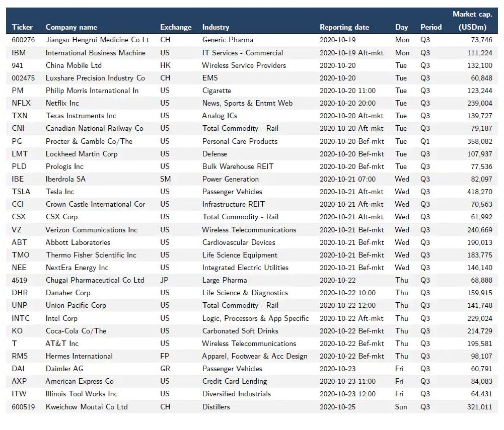Click American Express Co cell
Screen dimensions: 504x430
(x=80, y=381)
